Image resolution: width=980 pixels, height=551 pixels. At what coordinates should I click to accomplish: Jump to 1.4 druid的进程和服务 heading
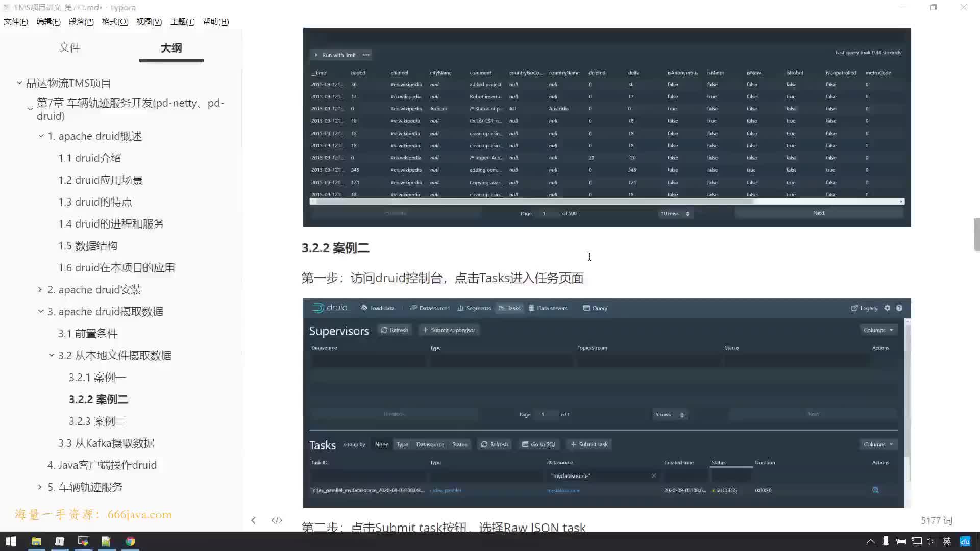tap(111, 224)
